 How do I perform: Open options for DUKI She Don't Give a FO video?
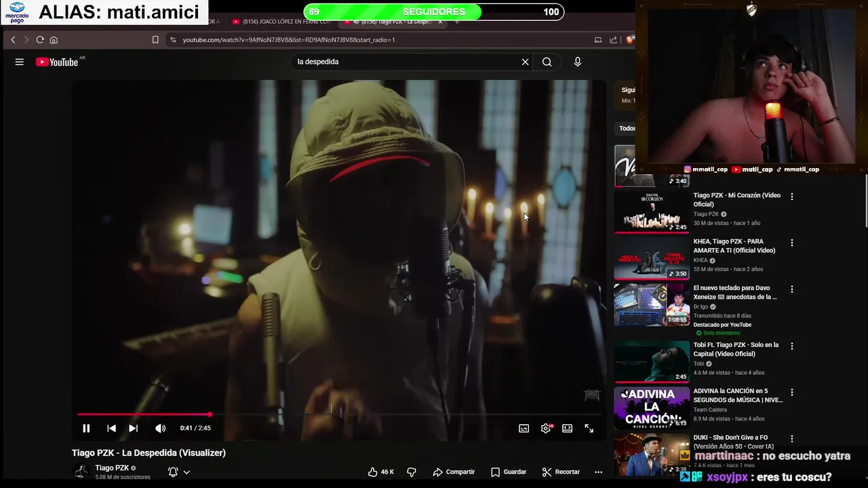[791, 439]
